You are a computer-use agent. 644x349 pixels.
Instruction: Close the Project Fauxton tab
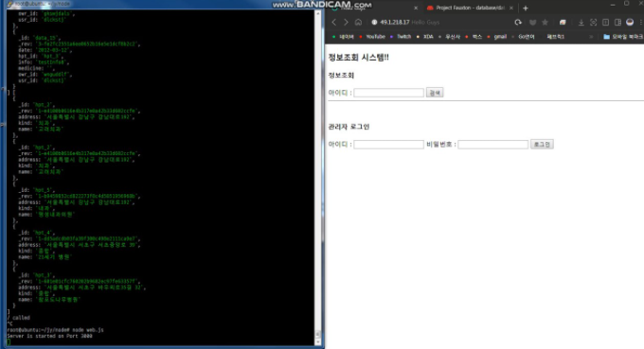(511, 8)
